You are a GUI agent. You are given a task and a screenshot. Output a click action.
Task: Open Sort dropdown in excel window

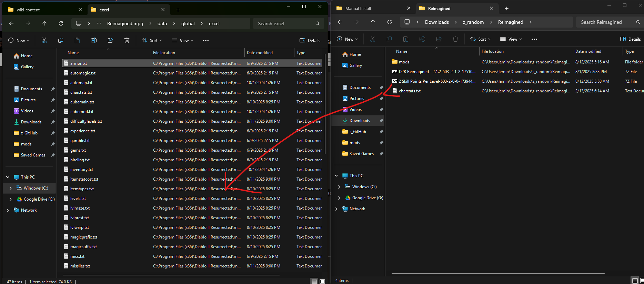click(152, 40)
